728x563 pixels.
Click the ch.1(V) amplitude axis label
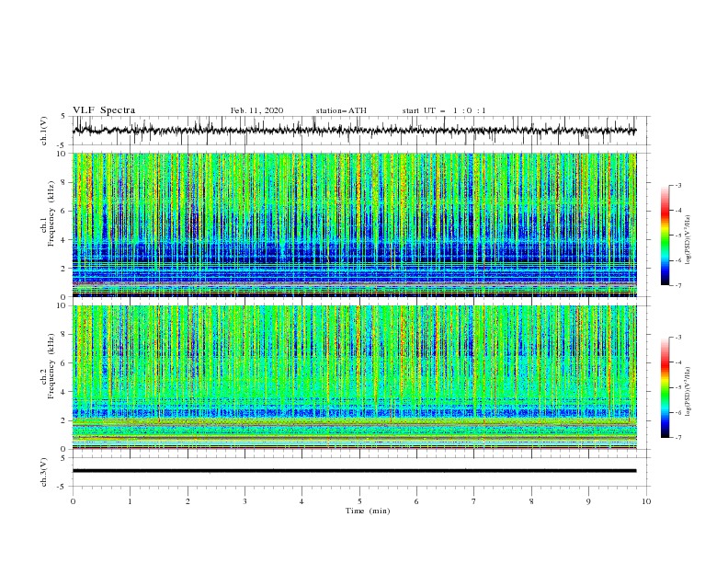(x=45, y=131)
